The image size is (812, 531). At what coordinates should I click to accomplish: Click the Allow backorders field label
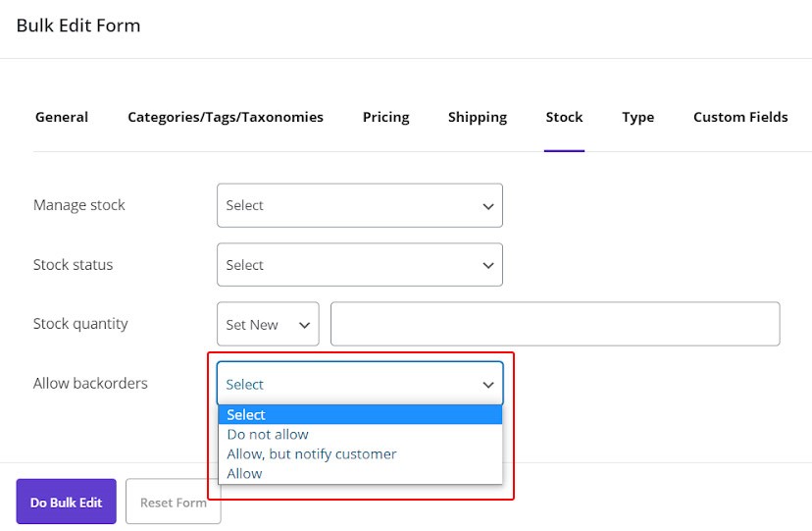pyautogui.click(x=90, y=384)
